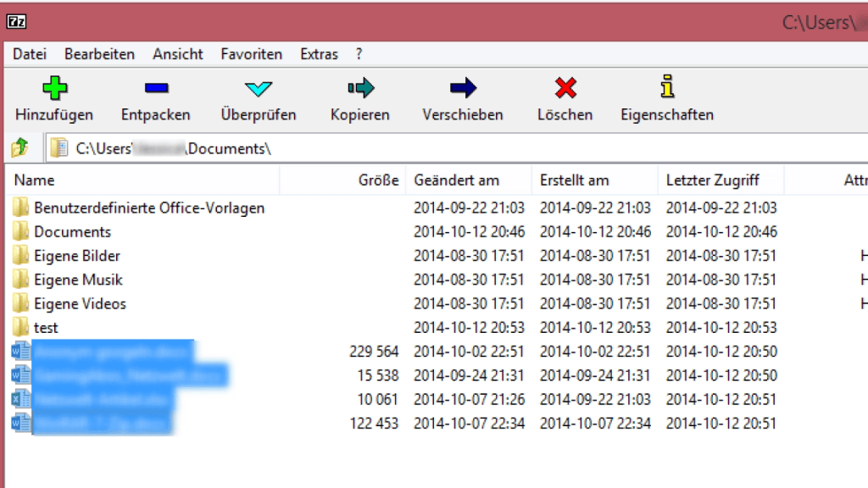Open the Datei menu
The height and width of the screenshot is (488, 868).
click(29, 53)
